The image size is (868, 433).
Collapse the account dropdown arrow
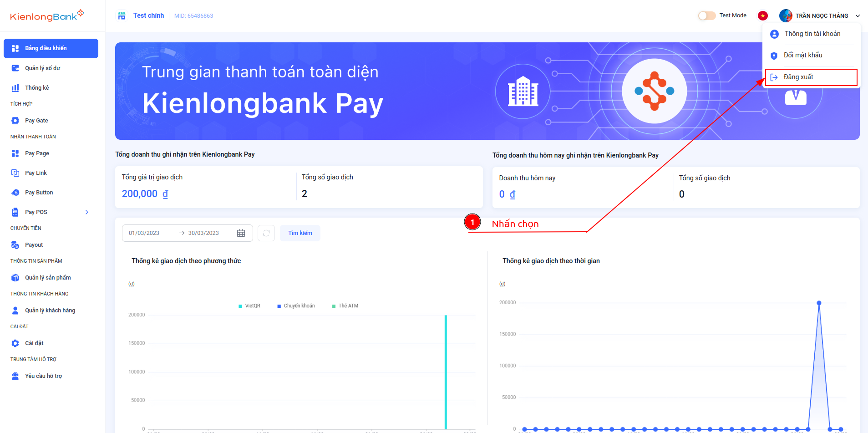coord(858,16)
